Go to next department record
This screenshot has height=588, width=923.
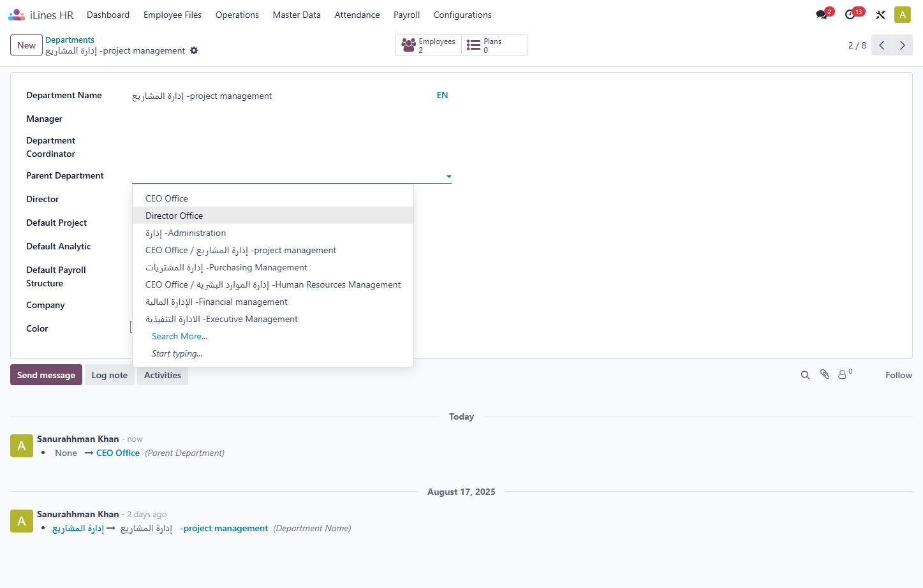(x=903, y=45)
